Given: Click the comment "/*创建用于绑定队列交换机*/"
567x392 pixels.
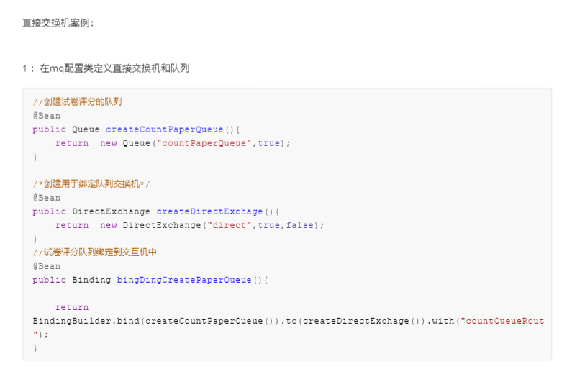Looking at the screenshot, I should (x=91, y=184).
